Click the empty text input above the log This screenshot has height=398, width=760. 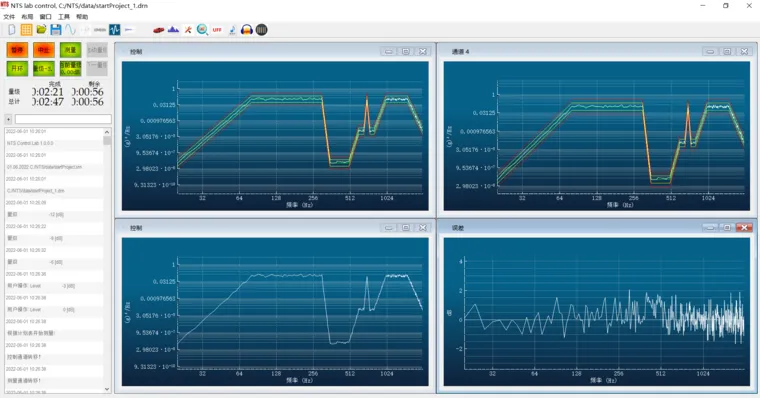pos(63,119)
